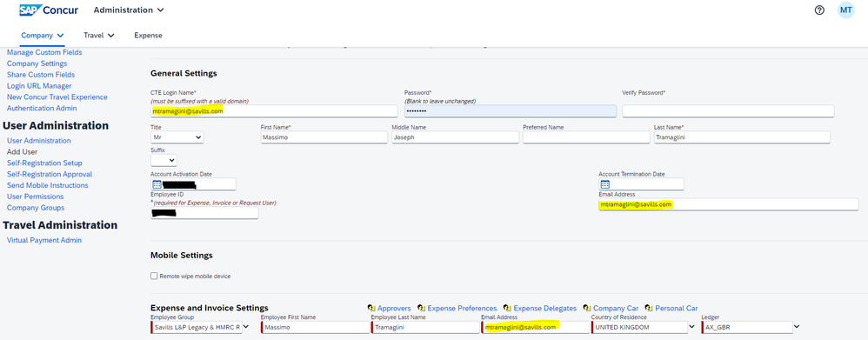The width and height of the screenshot is (868, 340).
Task: Open the Travel tab menu
Action: click(99, 36)
